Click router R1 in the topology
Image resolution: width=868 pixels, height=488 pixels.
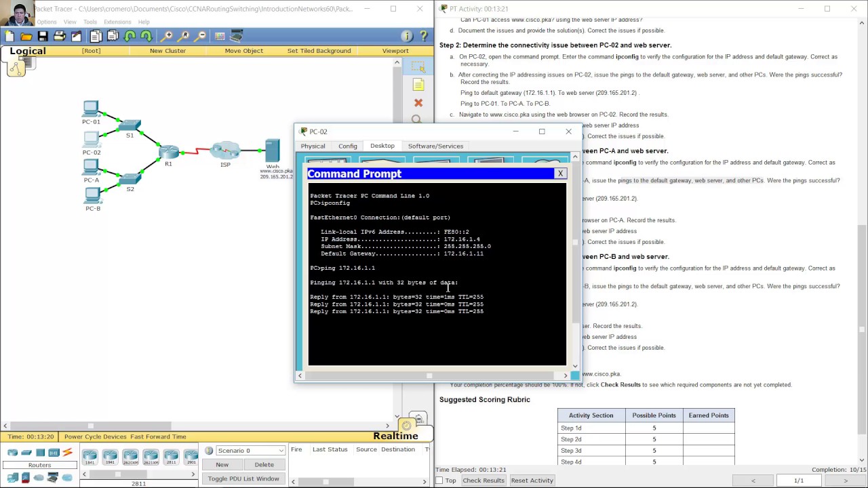169,152
